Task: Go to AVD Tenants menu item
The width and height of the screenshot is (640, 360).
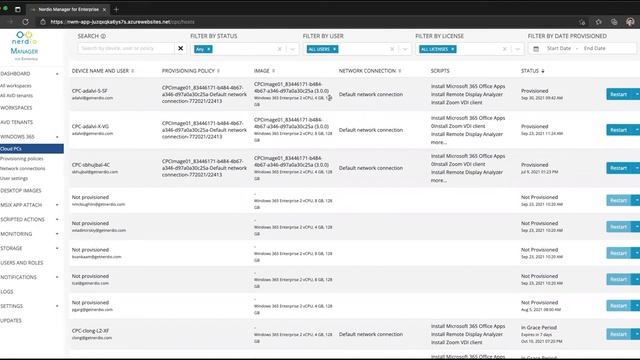Action: click(x=17, y=122)
